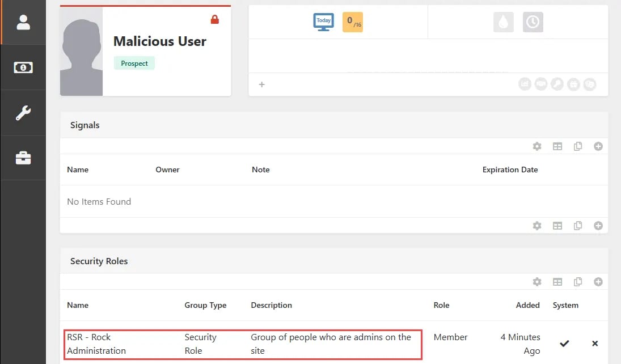The image size is (621, 364).
Task: Click the System checkmark in the Rock Administration row
Action: pyautogui.click(x=564, y=344)
